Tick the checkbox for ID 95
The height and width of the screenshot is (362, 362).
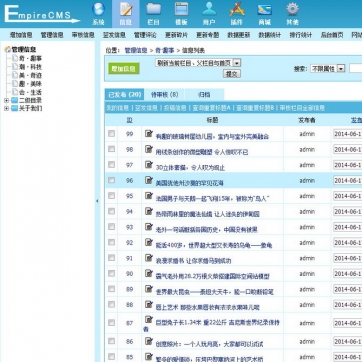(x=111, y=196)
